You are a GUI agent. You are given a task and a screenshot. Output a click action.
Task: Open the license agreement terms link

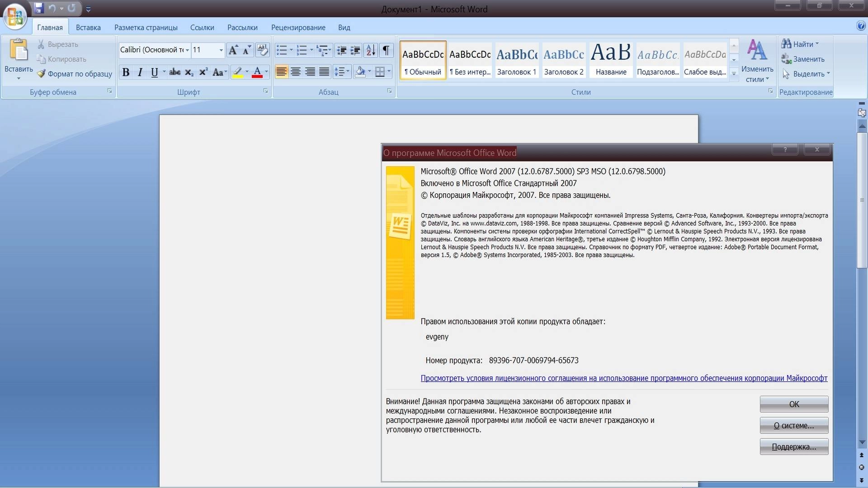[x=624, y=378]
